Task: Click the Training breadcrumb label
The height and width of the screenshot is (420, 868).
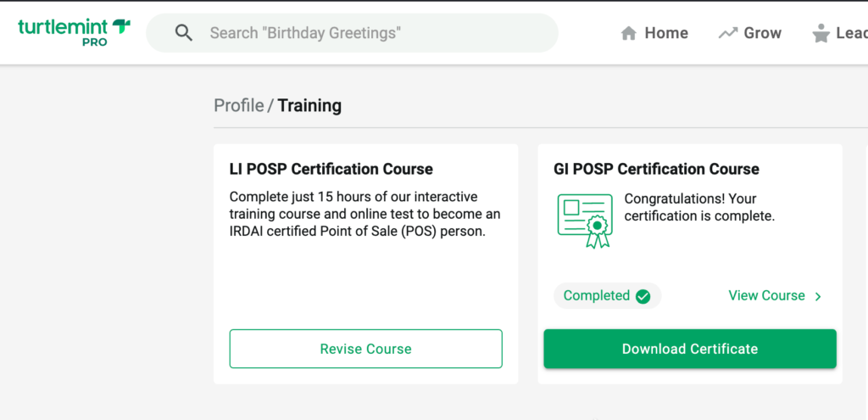Action: pyautogui.click(x=309, y=105)
